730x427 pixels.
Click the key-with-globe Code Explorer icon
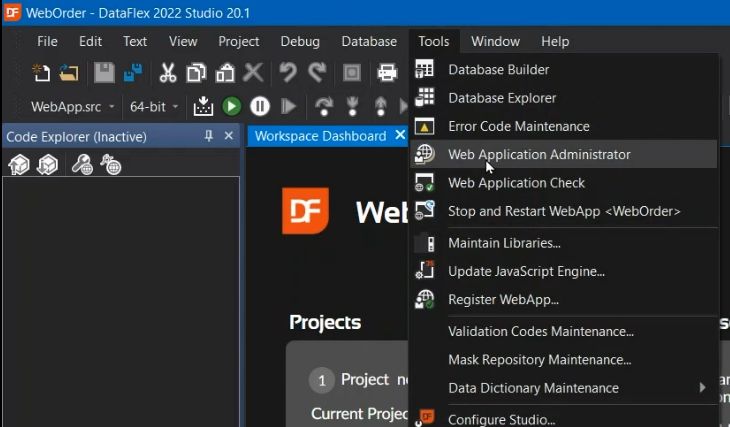[82, 164]
